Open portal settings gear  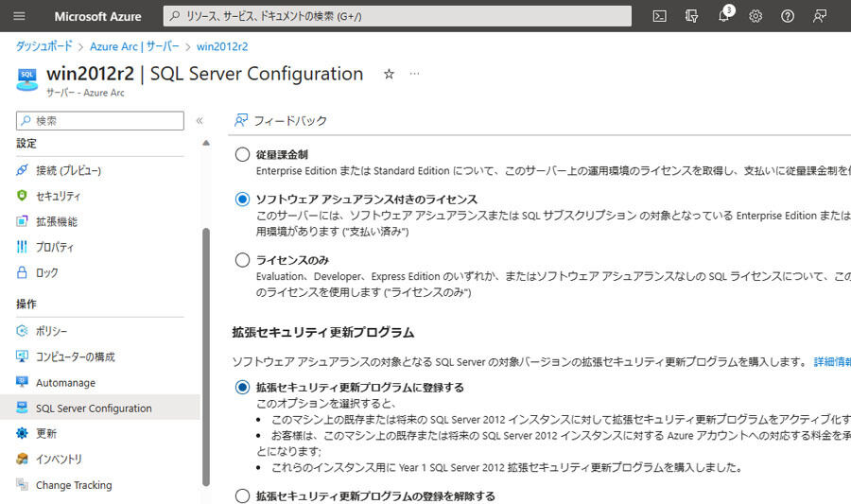pyautogui.click(x=755, y=16)
